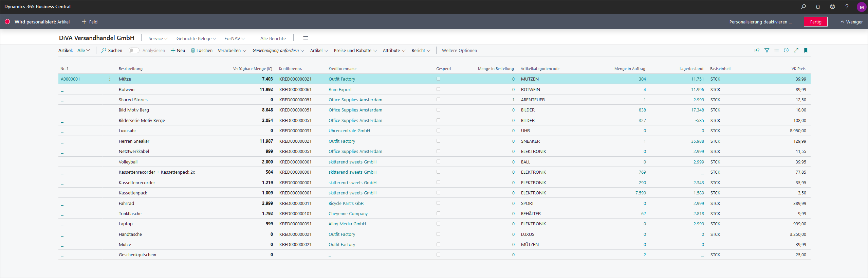Image resolution: width=868 pixels, height=278 pixels.
Task: Open Alloy Media GmbH vendor link
Action: [347, 224]
